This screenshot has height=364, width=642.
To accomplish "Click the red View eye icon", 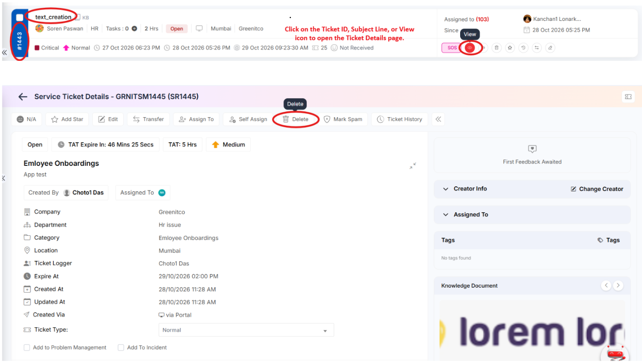I will (470, 48).
